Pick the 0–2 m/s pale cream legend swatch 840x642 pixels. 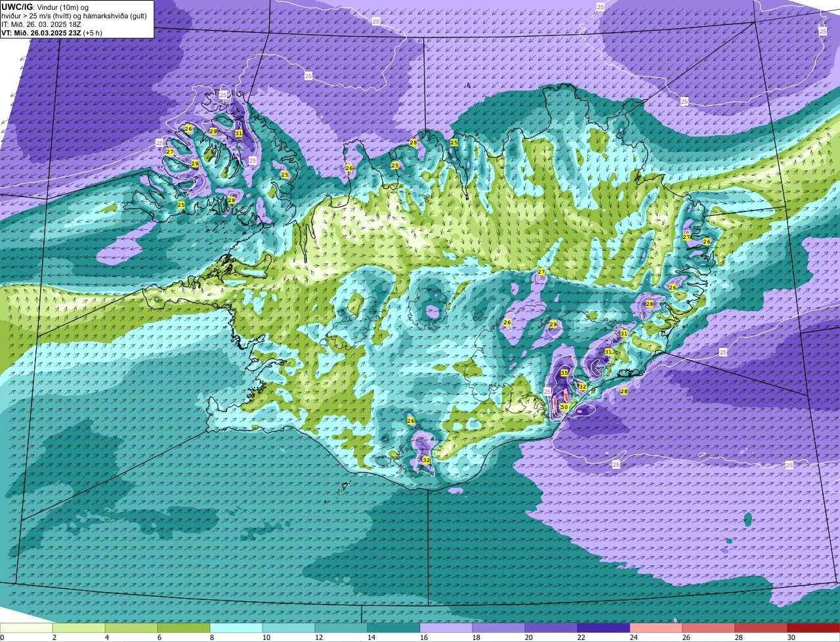(x=26, y=628)
